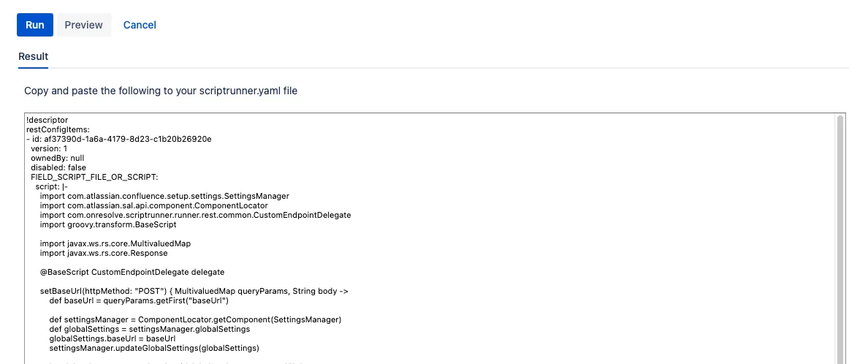Image resolution: width=868 pixels, height=364 pixels.
Task: Switch to the Result tab
Action: (33, 56)
